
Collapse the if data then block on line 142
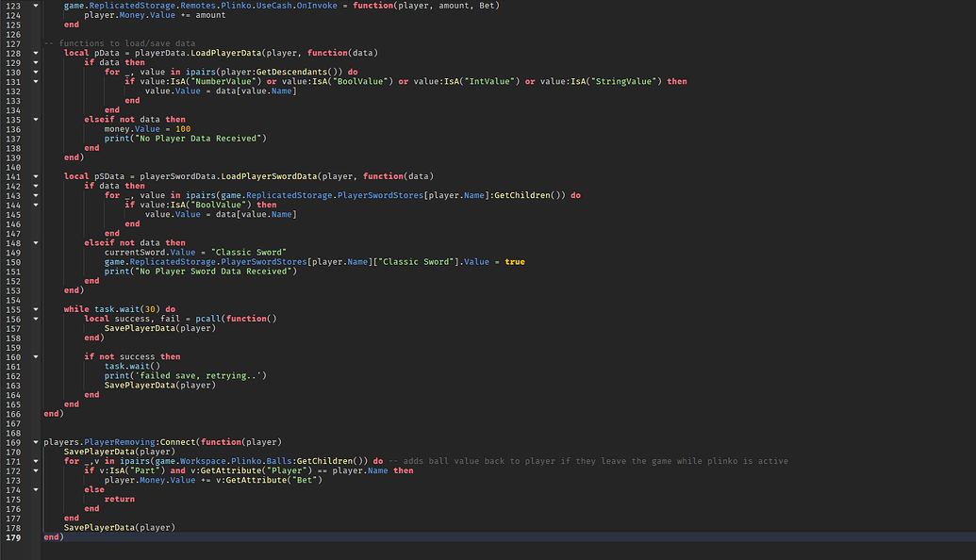click(x=34, y=186)
